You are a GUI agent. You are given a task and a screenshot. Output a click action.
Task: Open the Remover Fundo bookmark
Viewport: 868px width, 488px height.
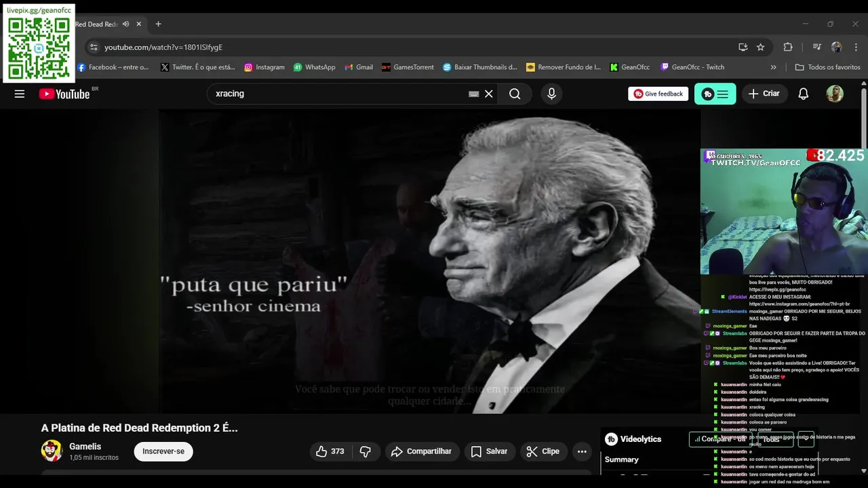click(564, 67)
